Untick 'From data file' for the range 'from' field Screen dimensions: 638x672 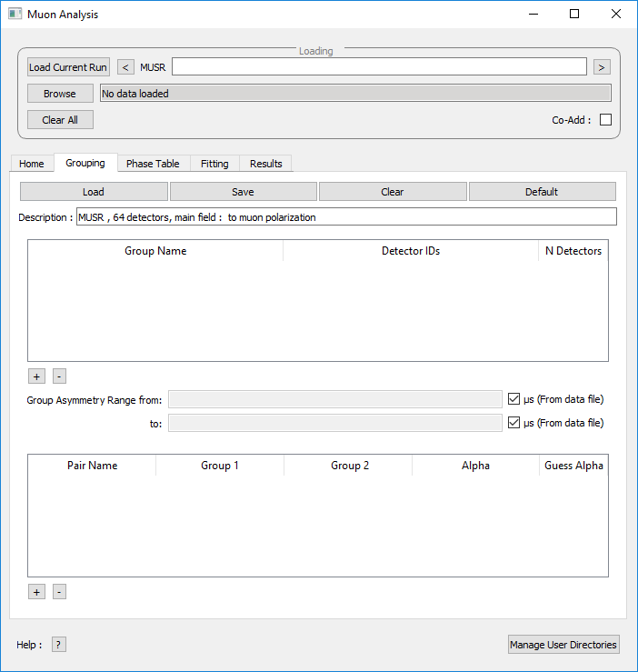[514, 399]
